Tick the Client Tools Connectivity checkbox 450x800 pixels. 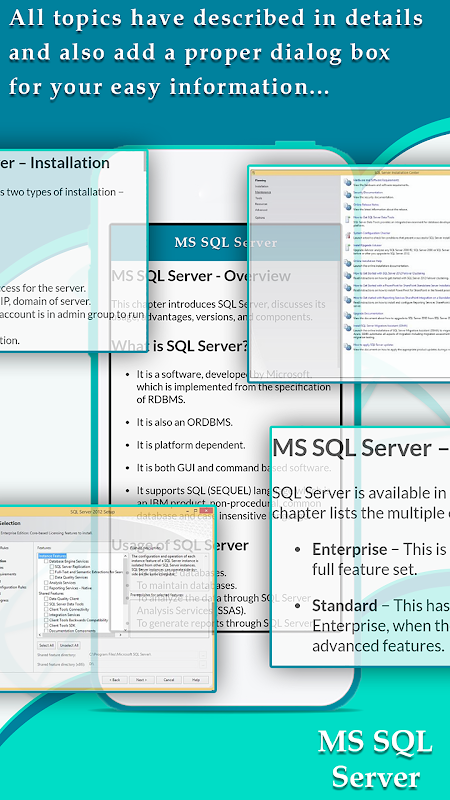coord(46,609)
